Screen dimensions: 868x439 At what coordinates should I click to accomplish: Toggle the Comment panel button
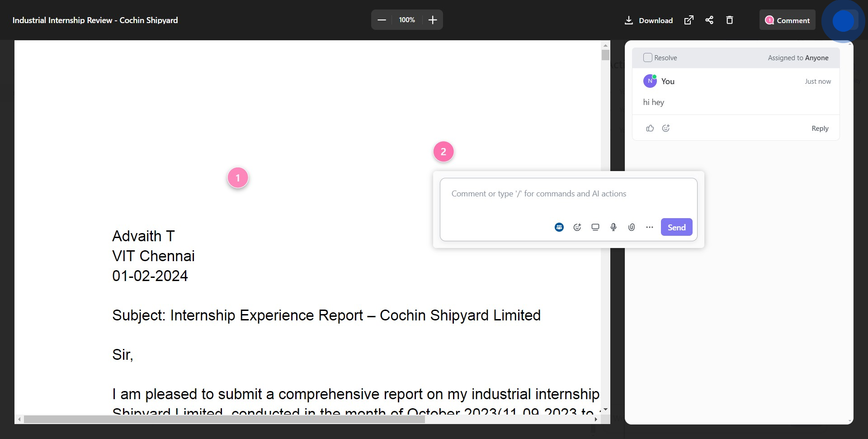[x=787, y=20]
